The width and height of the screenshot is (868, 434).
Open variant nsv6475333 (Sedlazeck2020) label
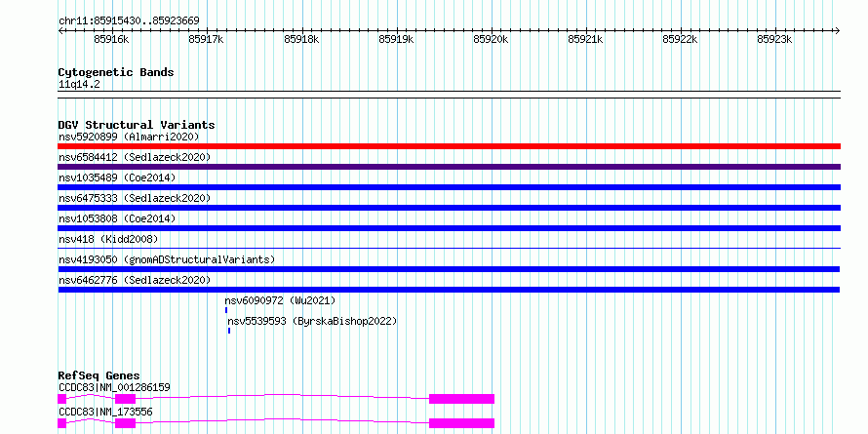pyautogui.click(x=135, y=198)
